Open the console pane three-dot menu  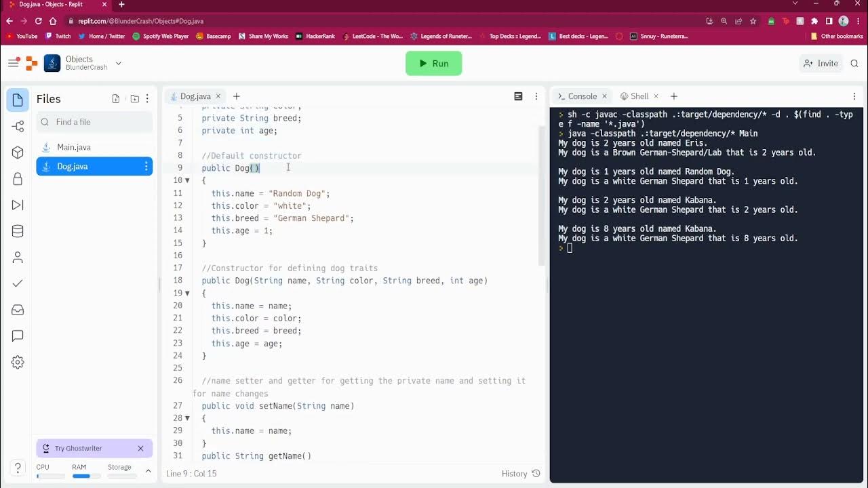pos(854,96)
